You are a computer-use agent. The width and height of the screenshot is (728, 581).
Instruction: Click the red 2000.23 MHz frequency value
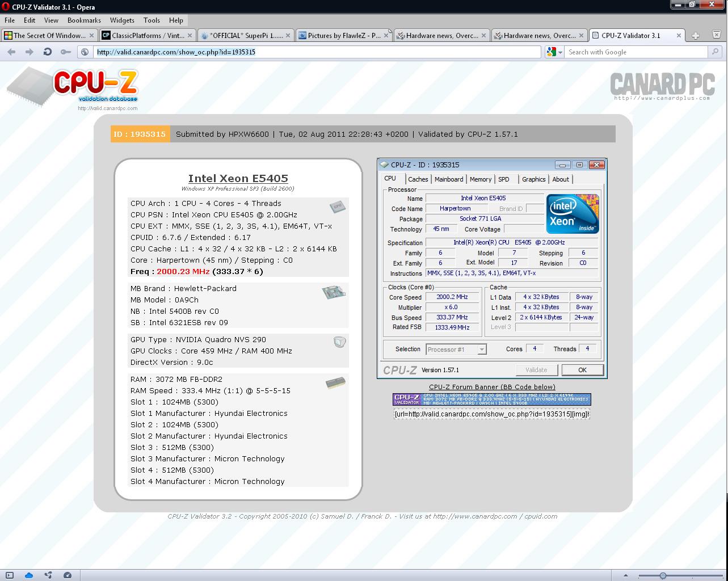point(183,271)
